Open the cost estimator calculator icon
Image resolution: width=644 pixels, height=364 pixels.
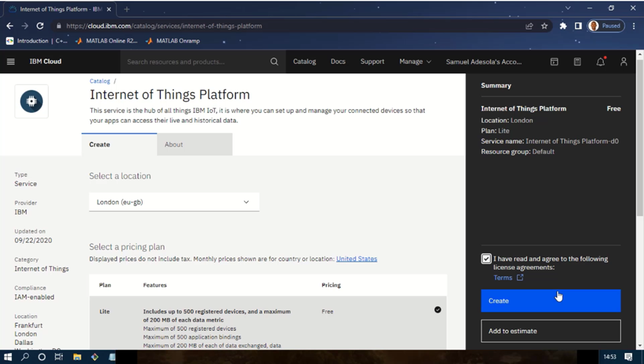pyautogui.click(x=577, y=61)
